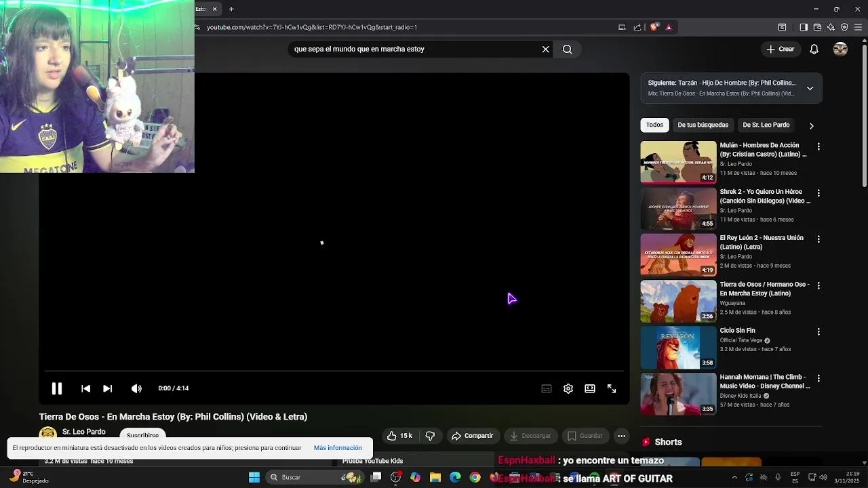This screenshot has width=868, height=488.
Task: Enter full screen mode
Action: 612,388
